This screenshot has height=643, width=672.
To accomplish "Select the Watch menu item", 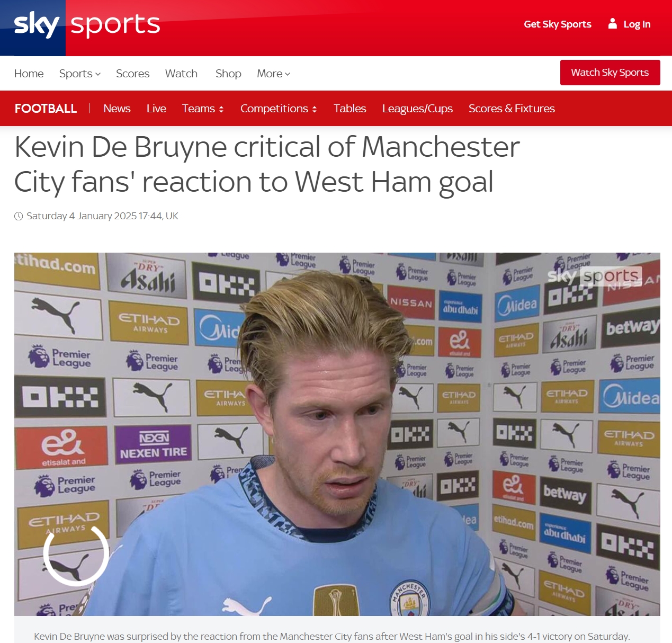I will (181, 74).
